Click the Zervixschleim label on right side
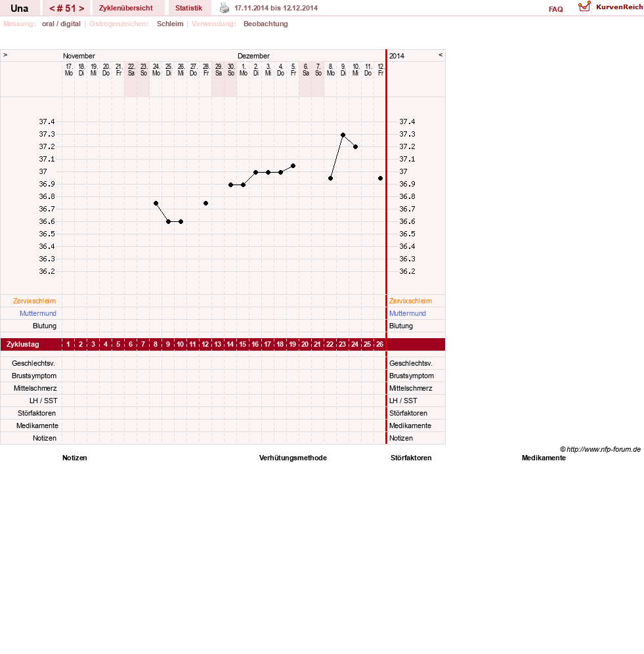Image resolution: width=644 pixels, height=654 pixels. click(x=410, y=301)
